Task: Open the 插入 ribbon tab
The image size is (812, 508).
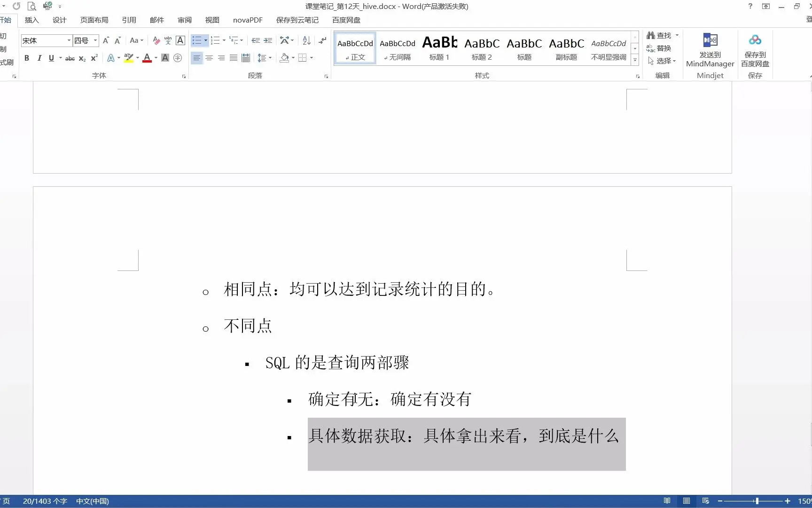Action: click(32, 20)
